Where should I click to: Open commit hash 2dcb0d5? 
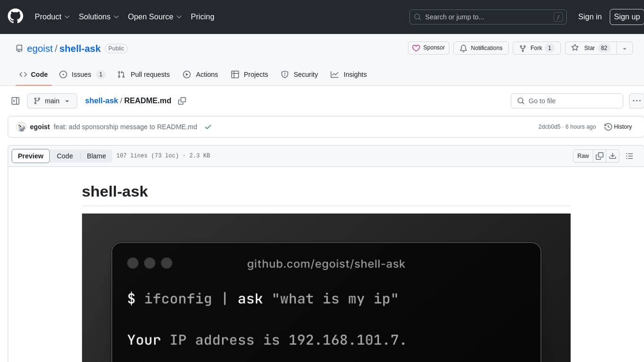(549, 127)
